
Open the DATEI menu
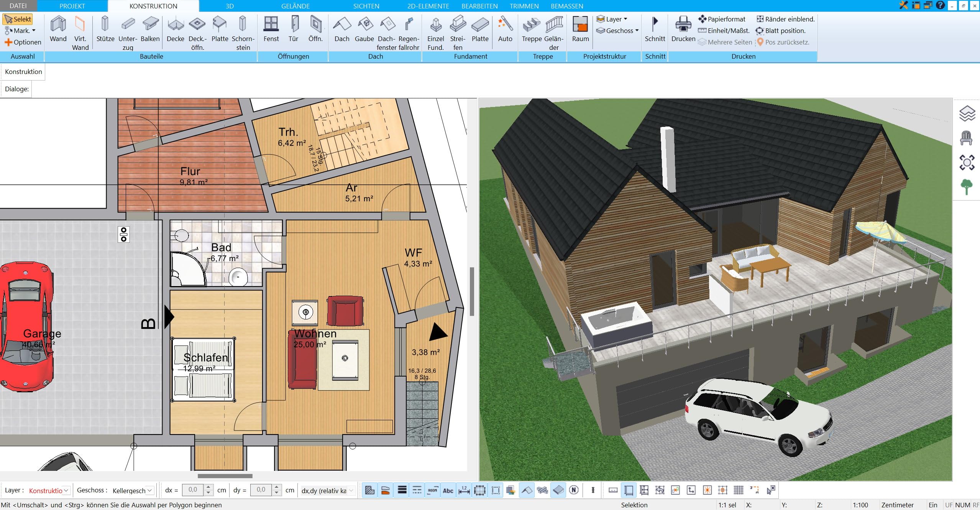click(x=18, y=6)
